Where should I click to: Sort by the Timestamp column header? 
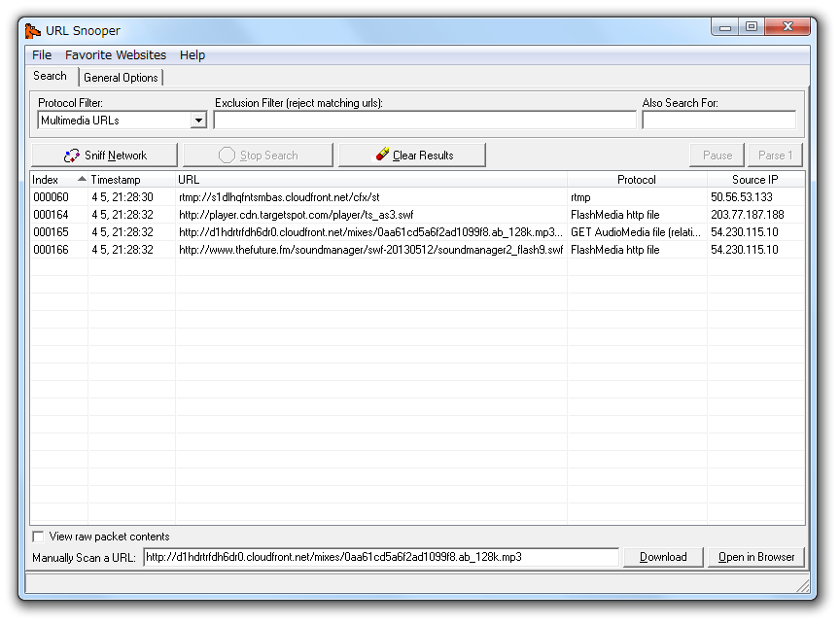(131, 180)
